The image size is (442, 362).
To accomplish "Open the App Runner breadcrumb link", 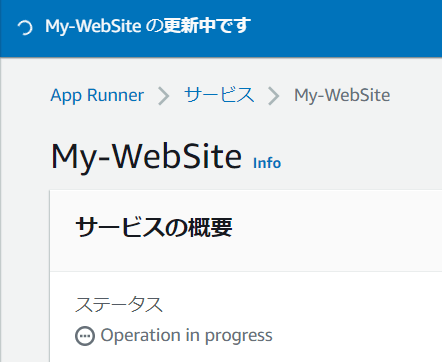I will (x=97, y=96).
